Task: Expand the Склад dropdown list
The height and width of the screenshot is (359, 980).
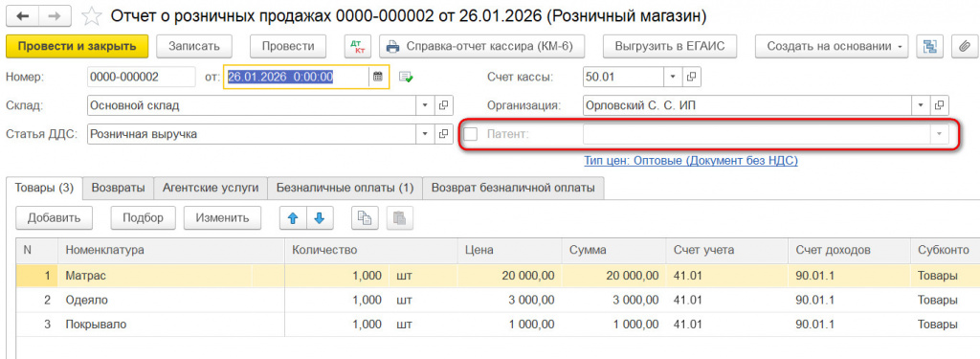Action: [426, 105]
